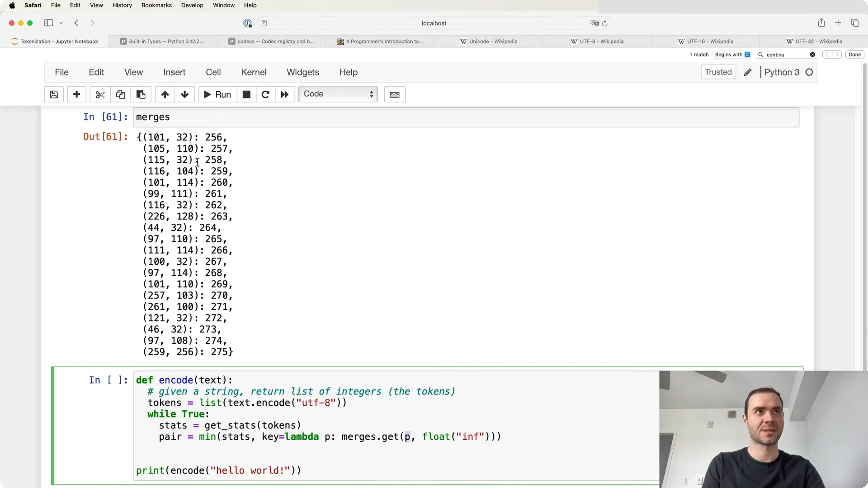Open Safari share icon
Viewport: 868px width, 488px height.
tap(821, 23)
